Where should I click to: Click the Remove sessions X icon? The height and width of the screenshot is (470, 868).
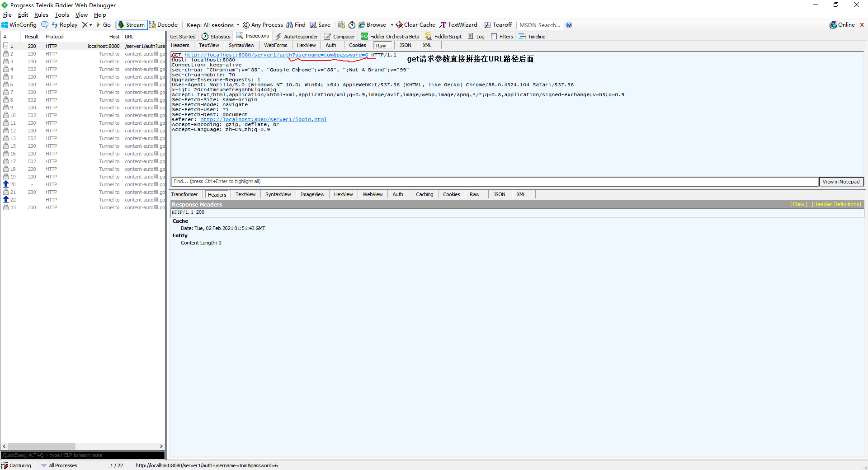click(x=85, y=25)
